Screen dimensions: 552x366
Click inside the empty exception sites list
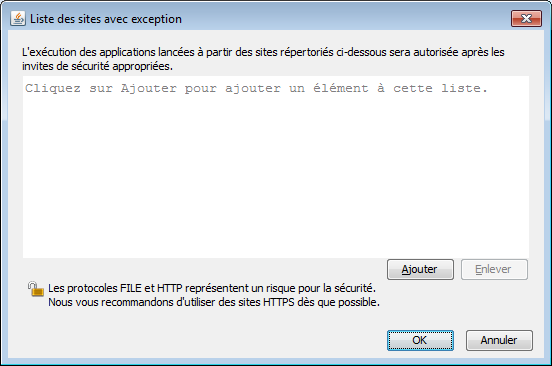click(x=276, y=167)
